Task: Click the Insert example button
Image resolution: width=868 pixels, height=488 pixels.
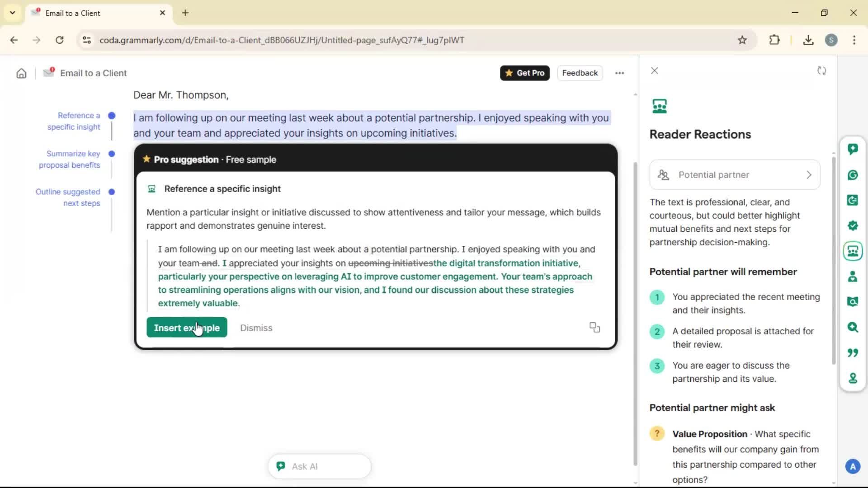Action: click(x=187, y=328)
